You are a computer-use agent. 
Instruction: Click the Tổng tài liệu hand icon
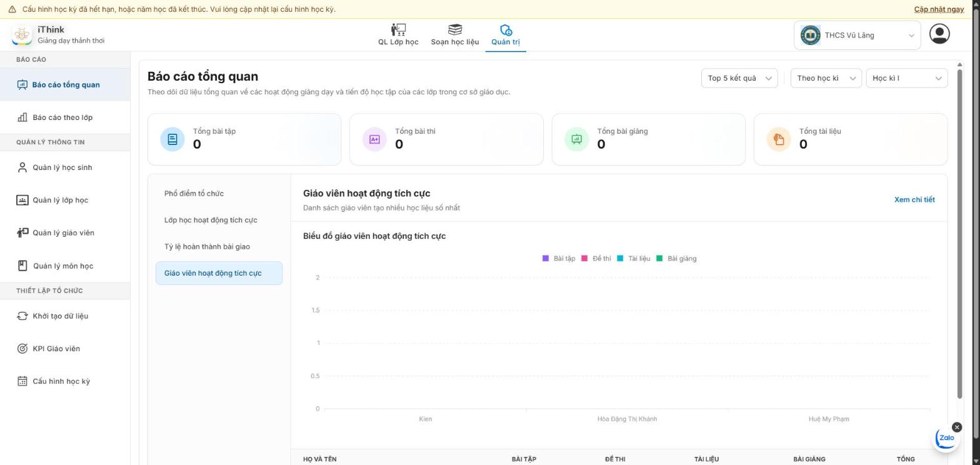[x=779, y=139]
